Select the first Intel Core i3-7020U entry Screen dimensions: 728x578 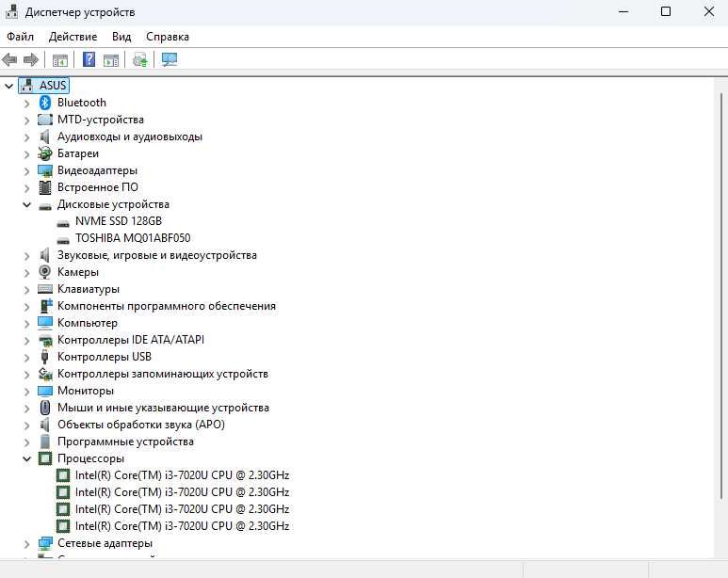click(183, 475)
